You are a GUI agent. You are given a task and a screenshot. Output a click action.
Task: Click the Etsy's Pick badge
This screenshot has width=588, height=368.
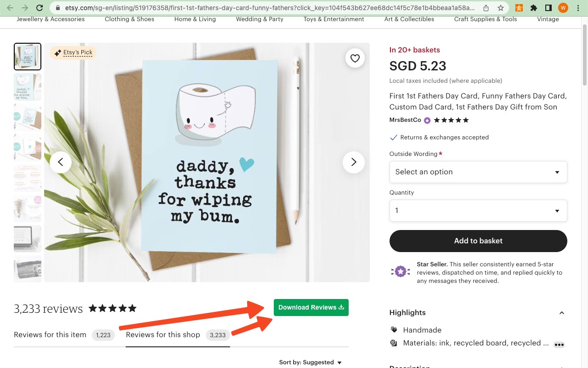(73, 52)
